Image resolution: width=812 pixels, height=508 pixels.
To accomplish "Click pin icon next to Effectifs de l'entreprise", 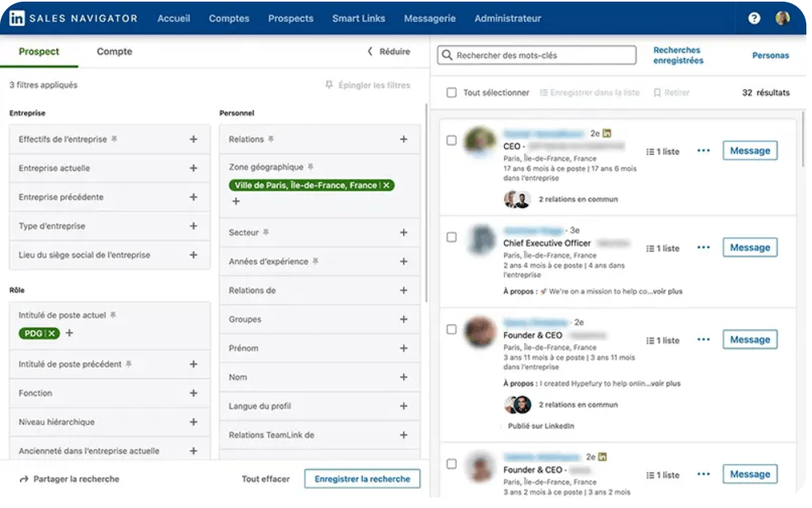I will click(115, 139).
